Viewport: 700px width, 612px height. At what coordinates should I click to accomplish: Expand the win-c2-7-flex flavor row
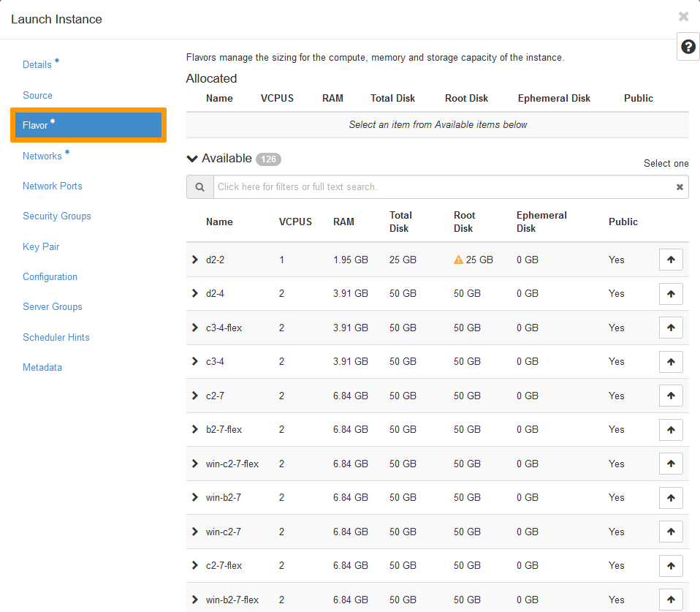(194, 464)
